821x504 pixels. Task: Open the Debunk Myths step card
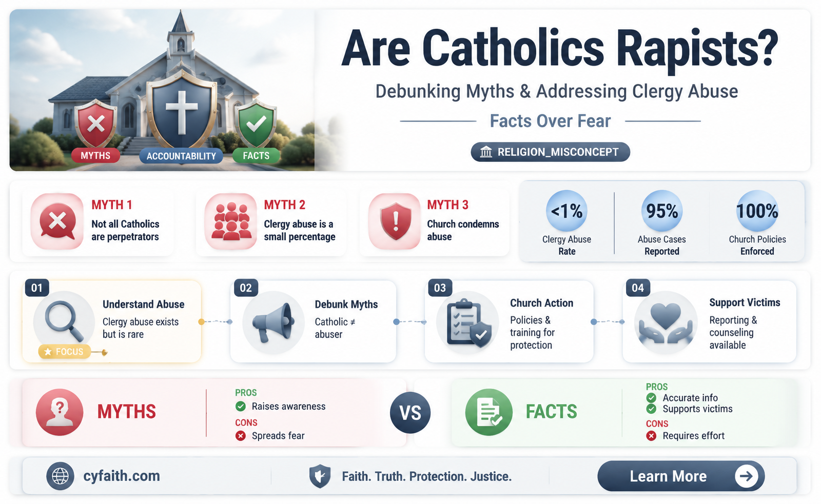click(313, 321)
